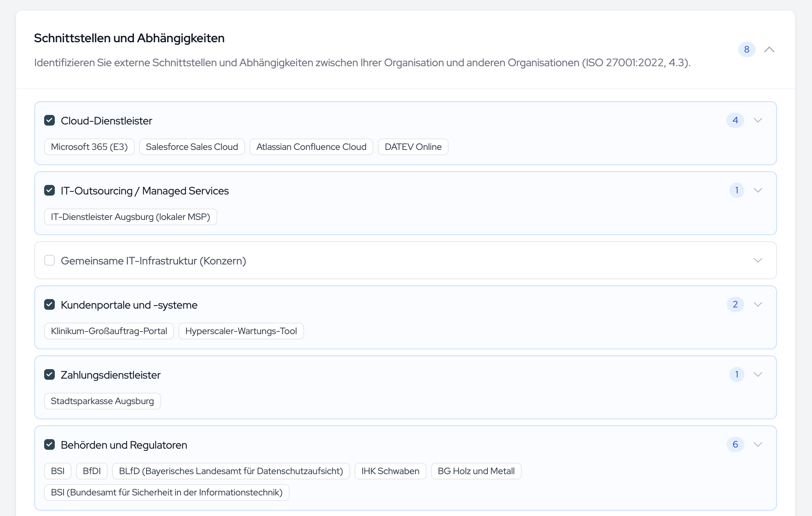Select the Klinikum-Großauftrag-Portal tag
812x516 pixels.
(x=109, y=331)
